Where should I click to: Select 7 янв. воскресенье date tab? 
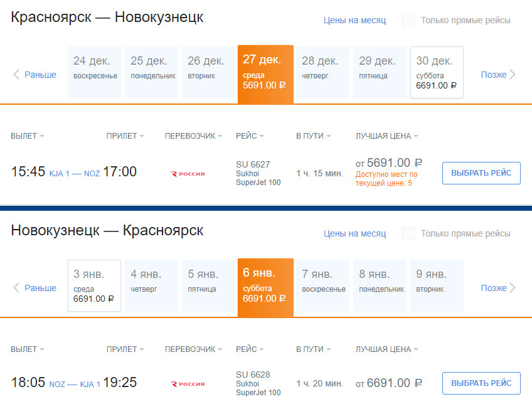pyautogui.click(x=322, y=286)
